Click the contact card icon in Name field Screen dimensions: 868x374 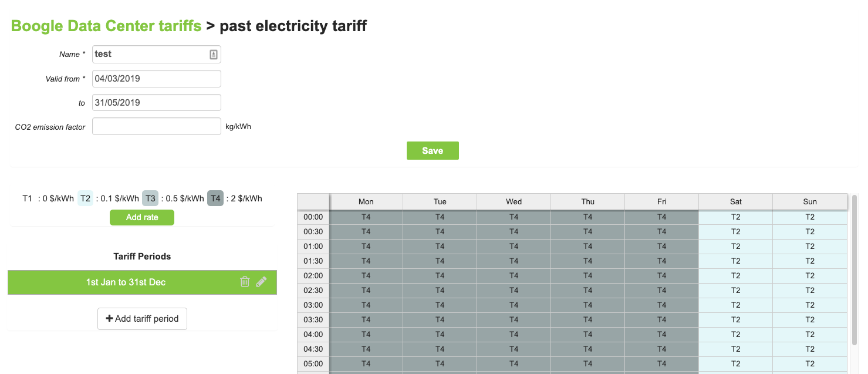pos(214,55)
